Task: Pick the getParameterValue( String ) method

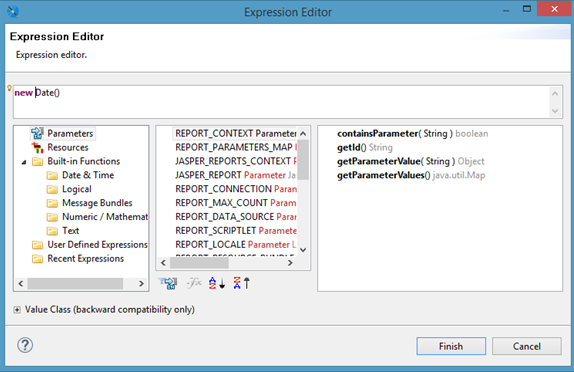Action: (410, 161)
